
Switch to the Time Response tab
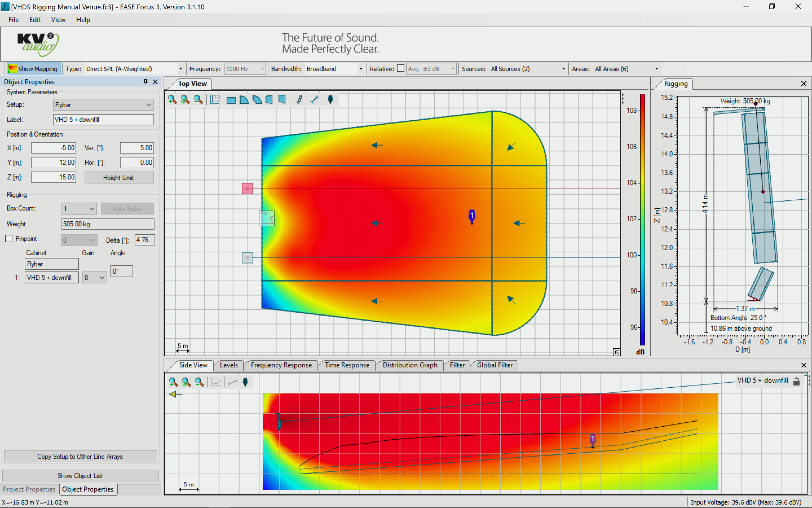coord(347,365)
